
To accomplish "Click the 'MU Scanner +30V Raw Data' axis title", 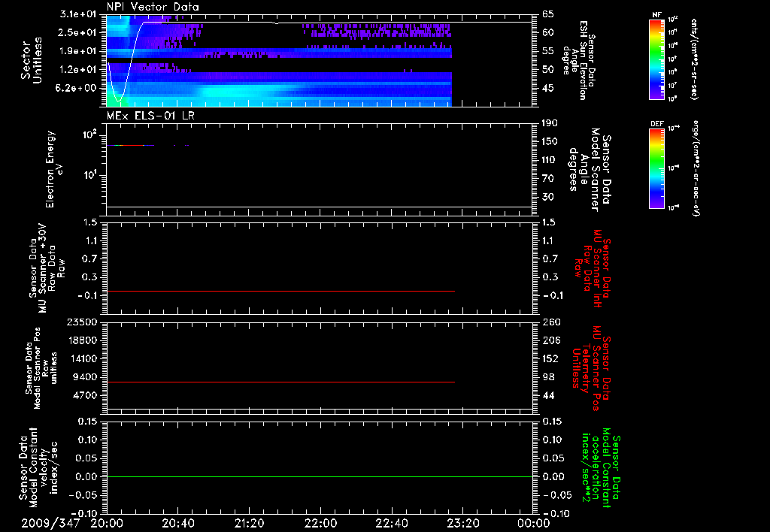I will (46, 268).
